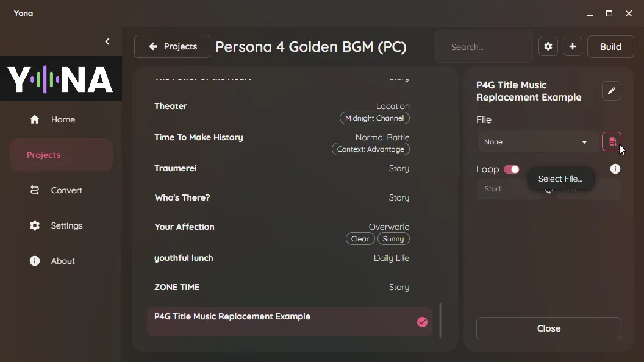Image resolution: width=644 pixels, height=362 pixels.
Task: Select P4G Title Music Replacement Example track
Action: click(290, 322)
